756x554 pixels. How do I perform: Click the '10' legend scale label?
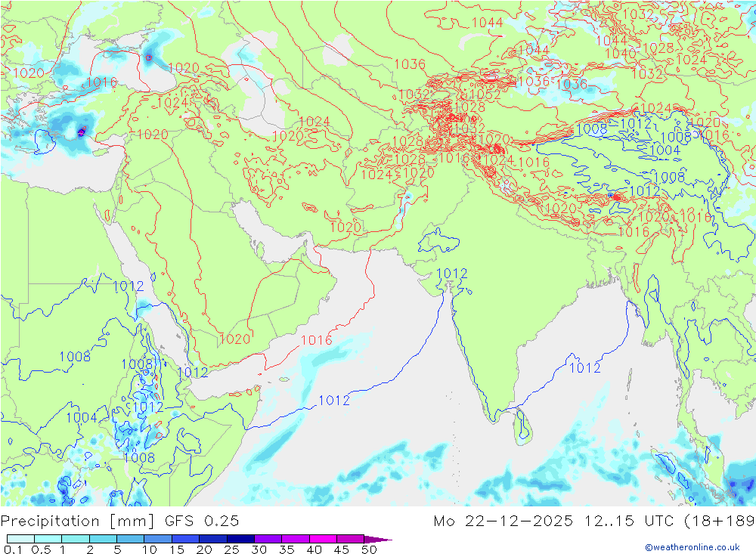[150, 549]
